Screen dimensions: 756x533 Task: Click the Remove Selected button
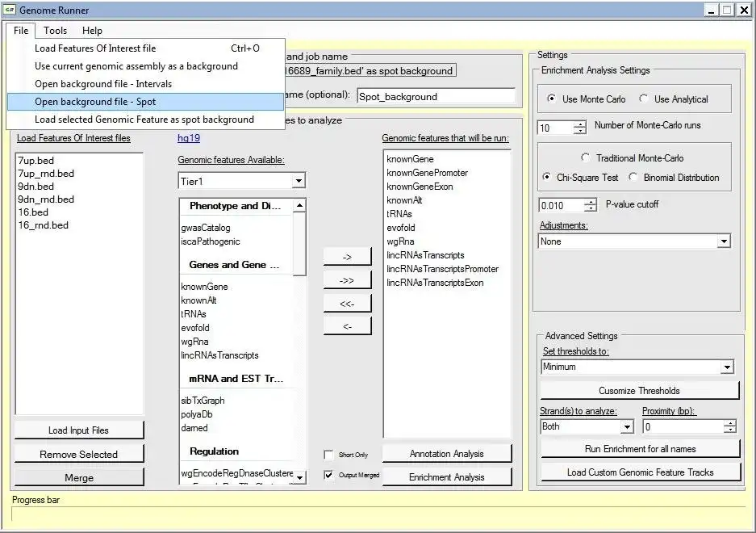(x=78, y=454)
